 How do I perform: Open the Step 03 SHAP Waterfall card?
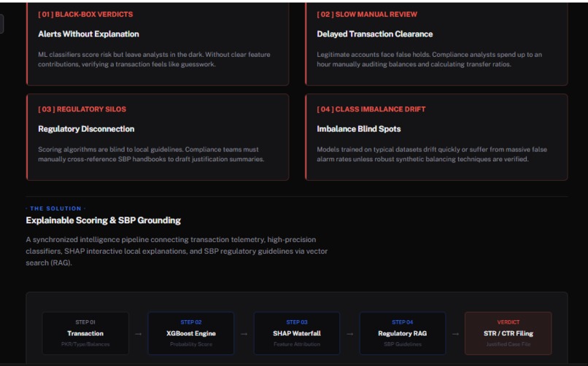[297, 333]
